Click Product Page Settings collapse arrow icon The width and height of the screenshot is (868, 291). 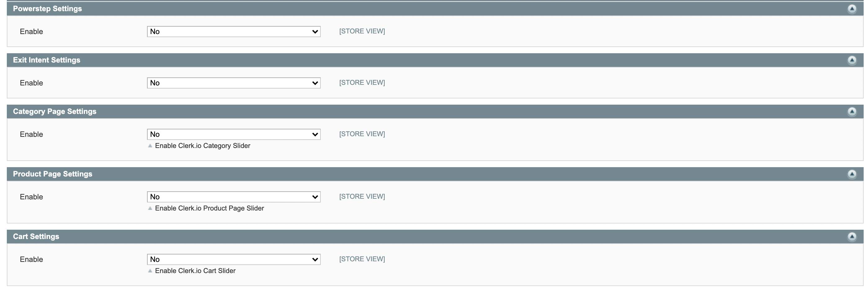tap(852, 174)
